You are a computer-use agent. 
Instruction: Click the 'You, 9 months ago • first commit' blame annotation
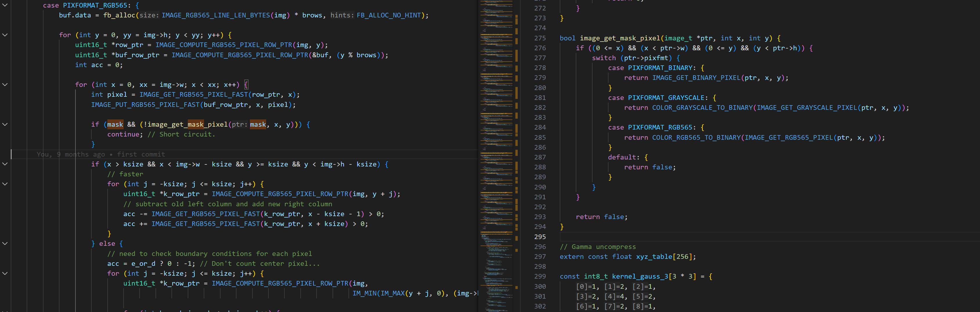[101, 154]
